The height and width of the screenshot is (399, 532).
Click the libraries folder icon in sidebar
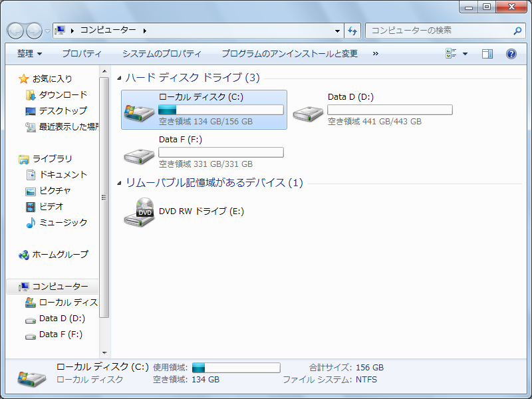point(24,159)
